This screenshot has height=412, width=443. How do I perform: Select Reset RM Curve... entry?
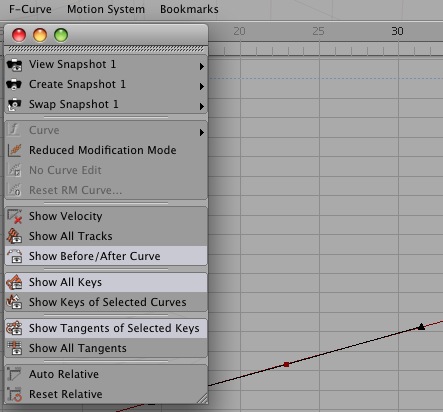tap(106, 190)
